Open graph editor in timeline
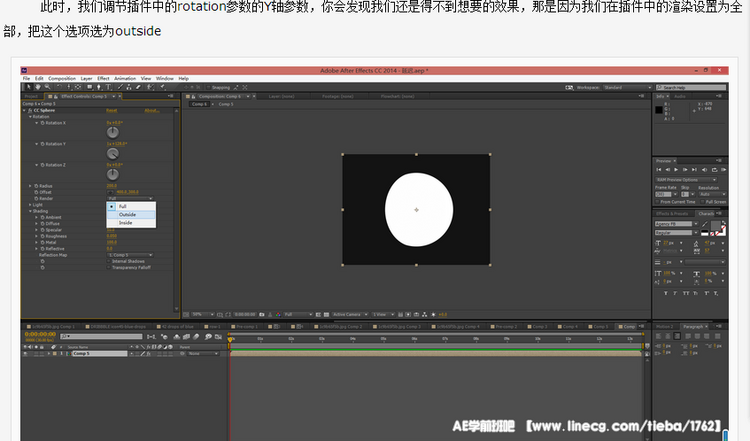 pyautogui.click(x=218, y=337)
